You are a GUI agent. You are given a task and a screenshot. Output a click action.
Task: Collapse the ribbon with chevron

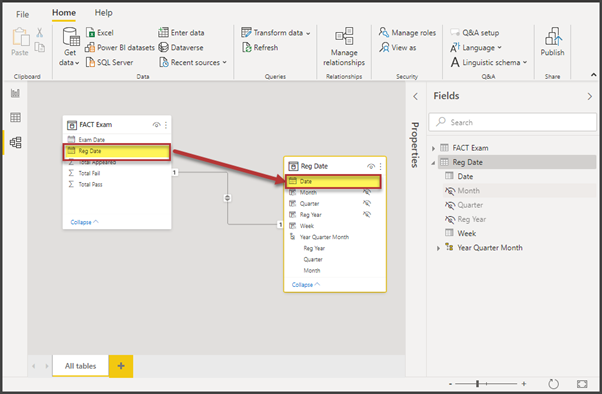(594, 74)
